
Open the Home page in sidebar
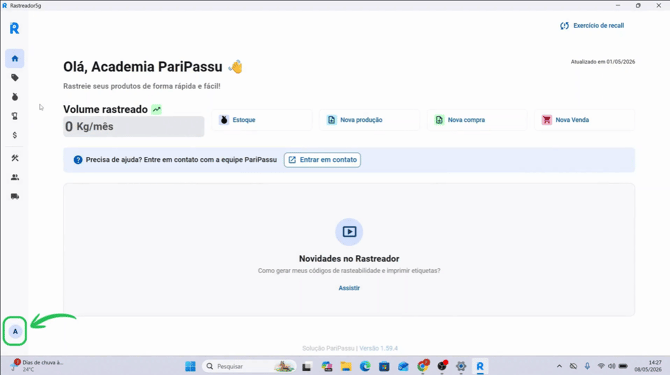pos(15,59)
